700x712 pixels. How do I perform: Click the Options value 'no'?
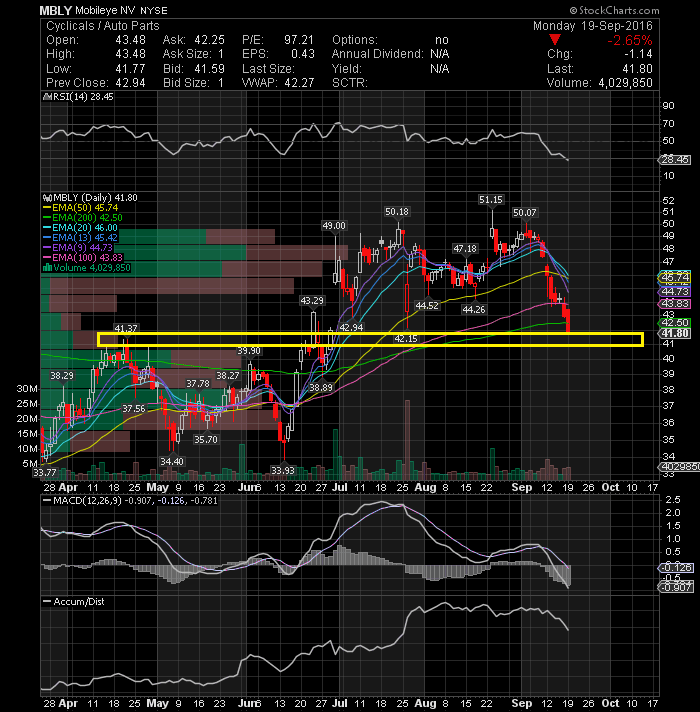tap(442, 40)
